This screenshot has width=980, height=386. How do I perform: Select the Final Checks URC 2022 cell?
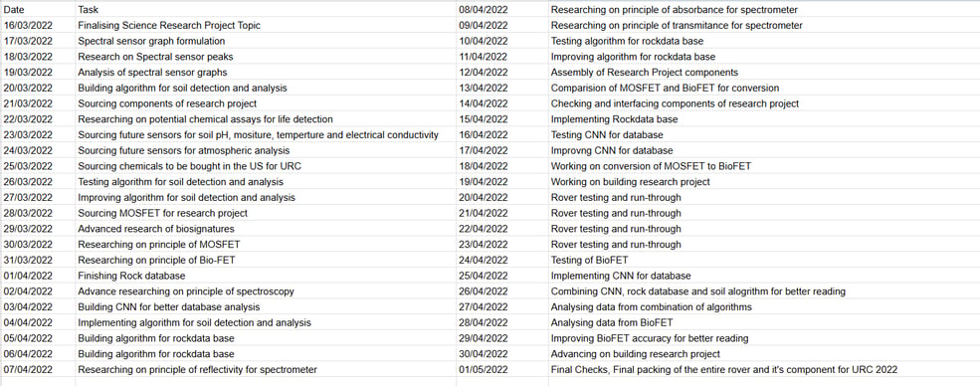(x=764, y=369)
